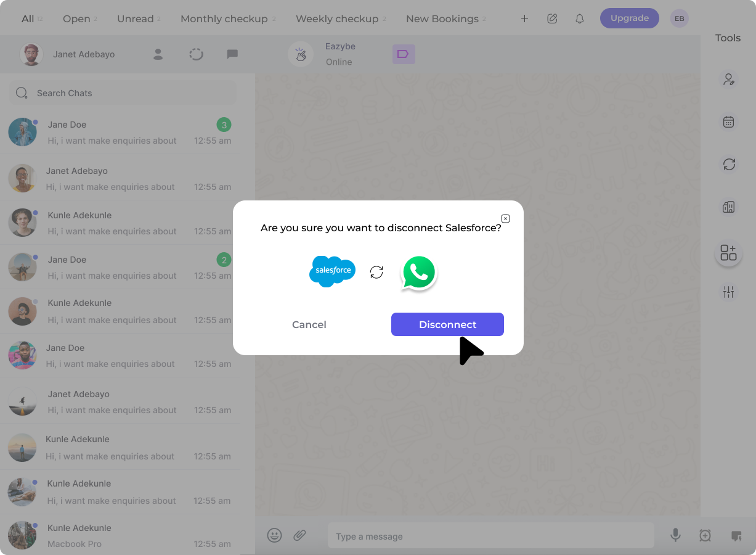Open notifications bell

[x=579, y=18]
